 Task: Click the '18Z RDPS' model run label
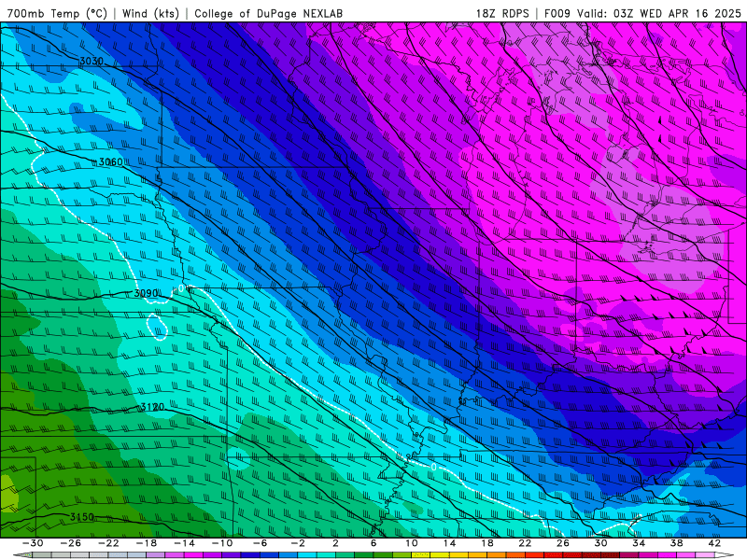click(502, 13)
